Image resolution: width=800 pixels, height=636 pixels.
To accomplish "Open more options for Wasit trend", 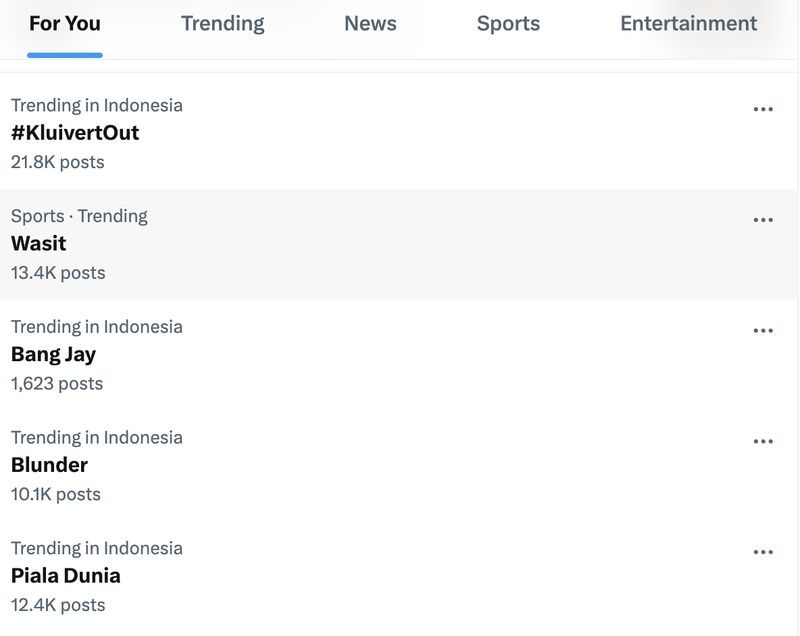I will (763, 220).
